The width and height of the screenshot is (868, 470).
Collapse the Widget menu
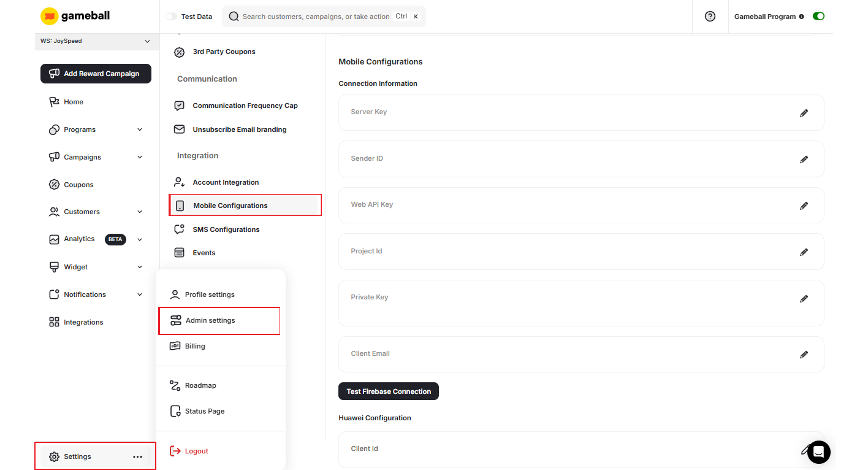pos(140,266)
